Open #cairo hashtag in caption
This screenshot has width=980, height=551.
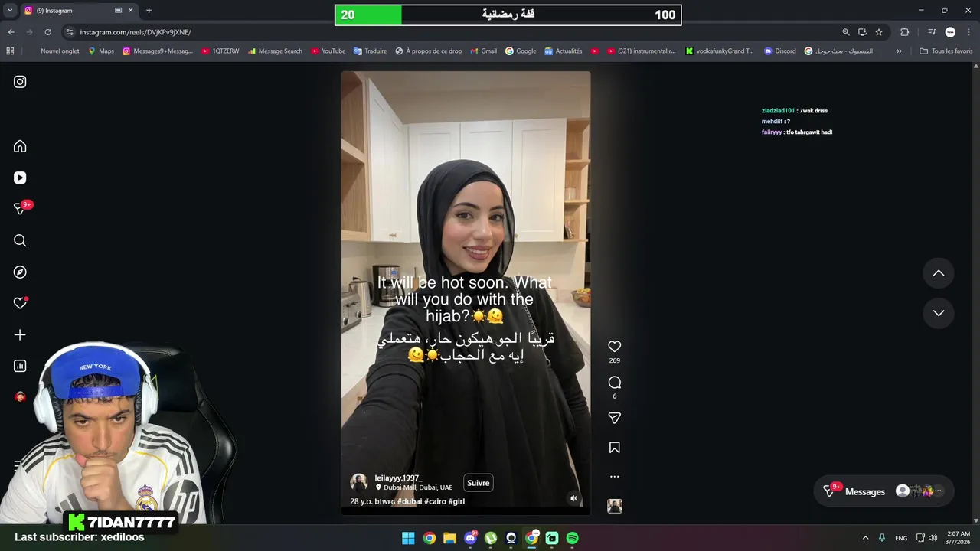(x=435, y=501)
